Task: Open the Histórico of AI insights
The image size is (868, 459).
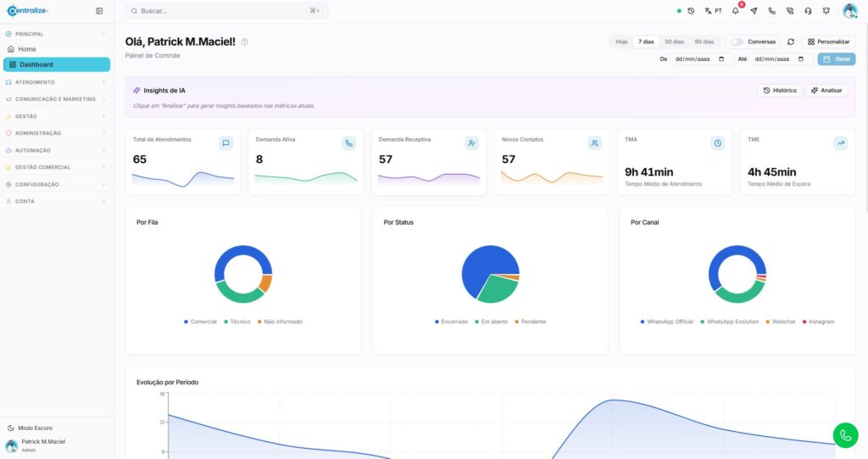Action: (780, 91)
